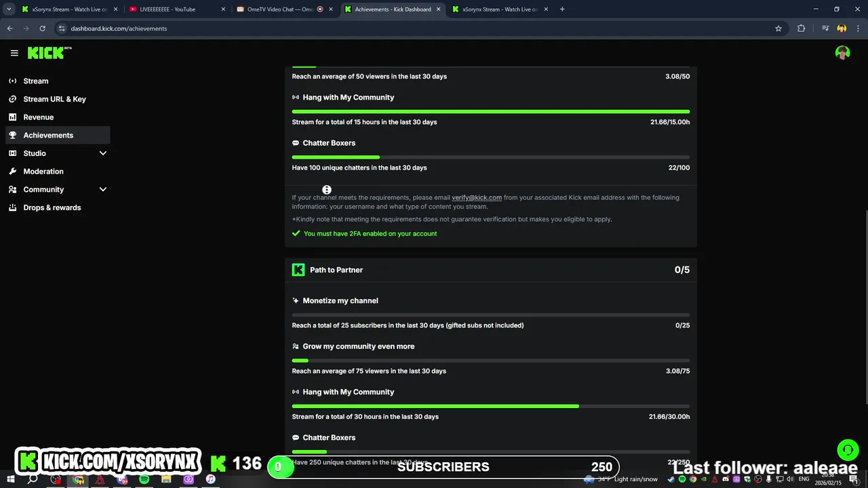Viewport: 868px width, 488px height.
Task: Open the notification center icon
Action: pyautogui.click(x=854, y=480)
